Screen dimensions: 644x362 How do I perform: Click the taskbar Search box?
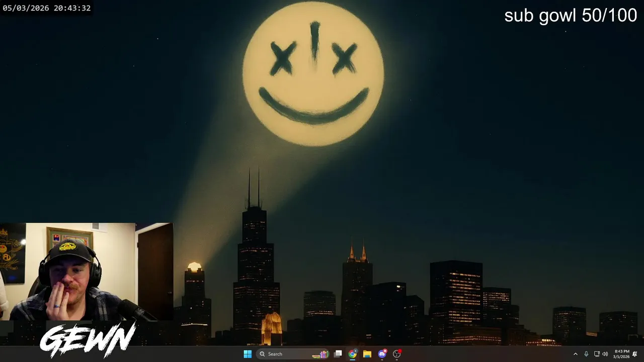[x=293, y=354]
